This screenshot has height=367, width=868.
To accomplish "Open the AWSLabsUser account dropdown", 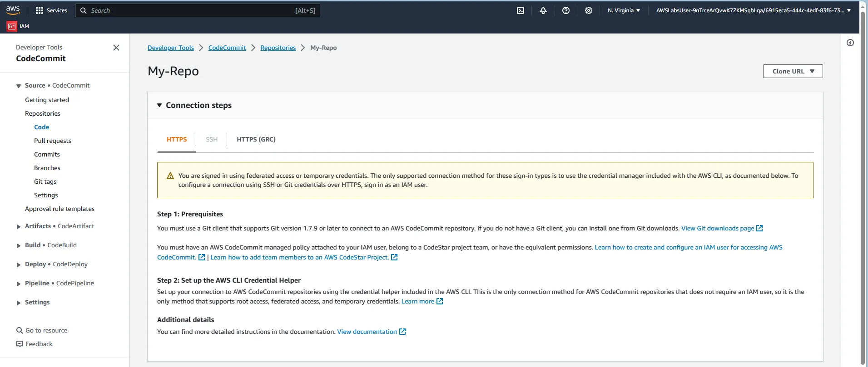I will tap(754, 10).
